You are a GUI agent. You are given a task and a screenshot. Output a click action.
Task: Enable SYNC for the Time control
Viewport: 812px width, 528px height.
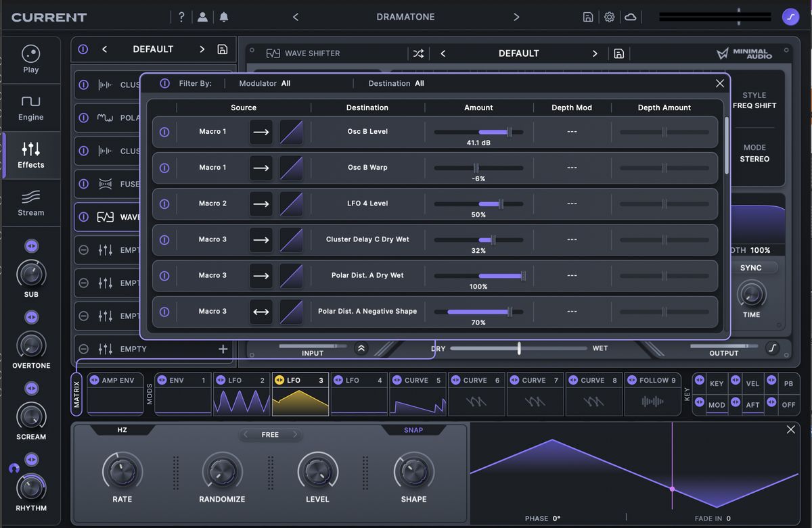[751, 268]
